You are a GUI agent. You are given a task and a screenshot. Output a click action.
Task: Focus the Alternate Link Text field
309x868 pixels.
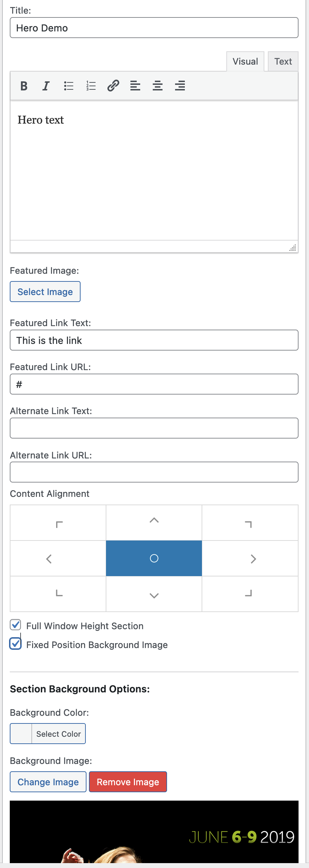[x=154, y=428]
